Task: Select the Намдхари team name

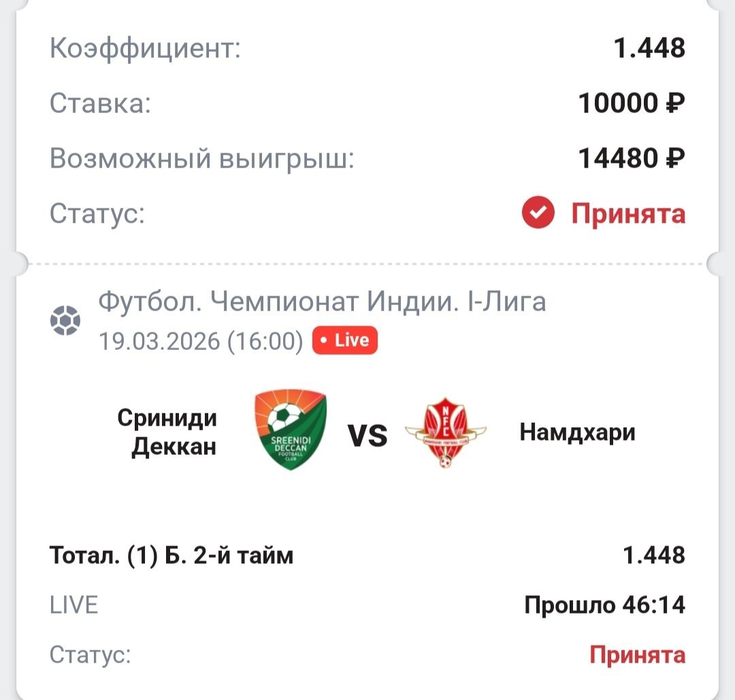Action: pyautogui.click(x=577, y=432)
